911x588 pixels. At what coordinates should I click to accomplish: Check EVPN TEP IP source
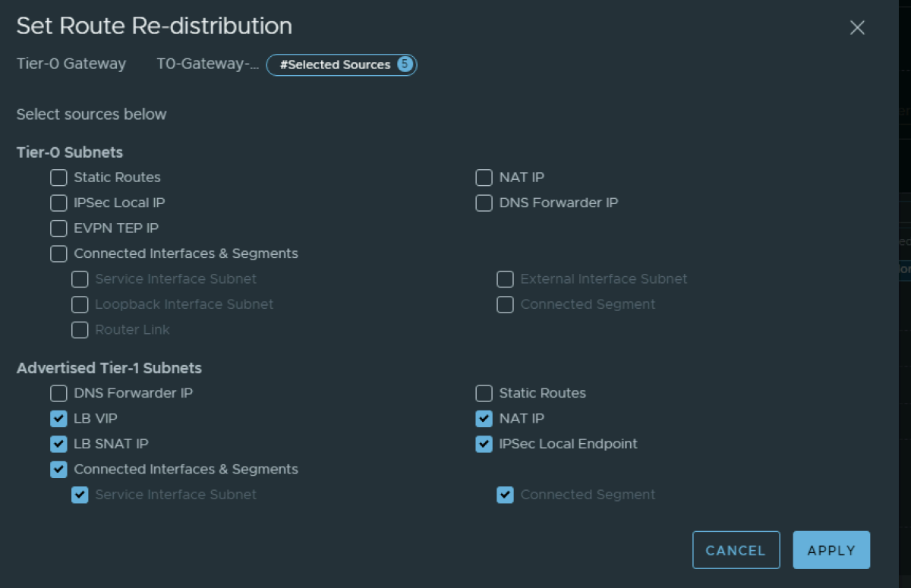[x=58, y=228]
